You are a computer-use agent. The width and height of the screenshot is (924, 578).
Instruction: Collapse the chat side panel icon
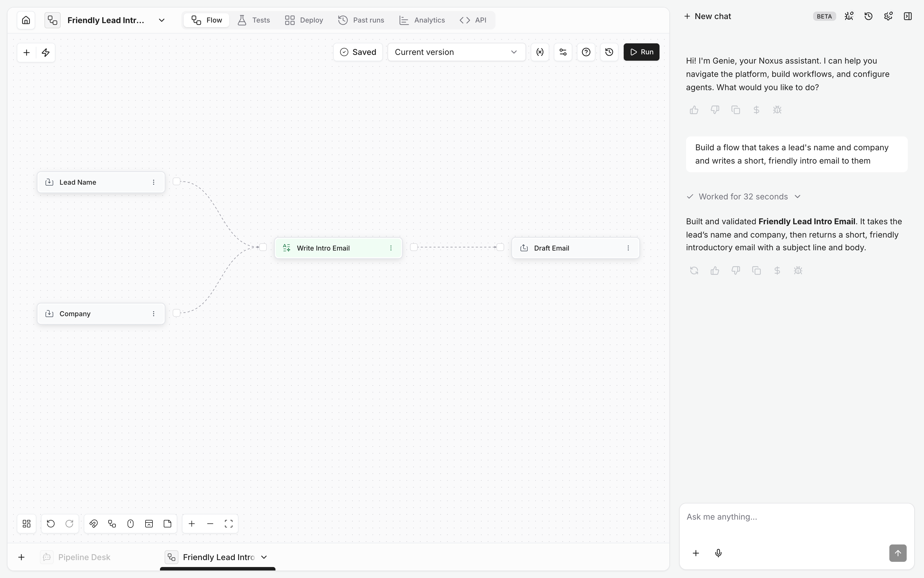coord(908,16)
